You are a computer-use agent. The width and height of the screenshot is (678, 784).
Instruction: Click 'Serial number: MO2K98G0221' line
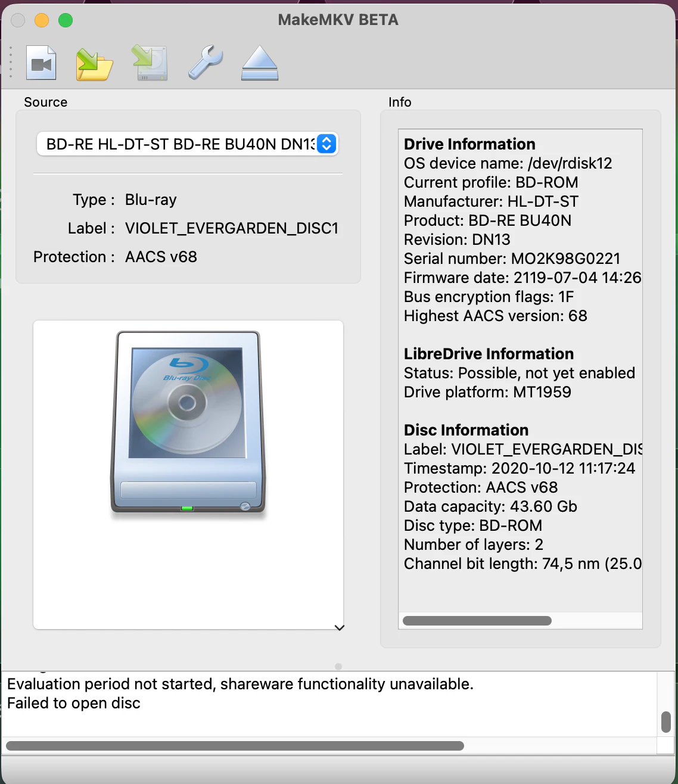[x=512, y=259]
